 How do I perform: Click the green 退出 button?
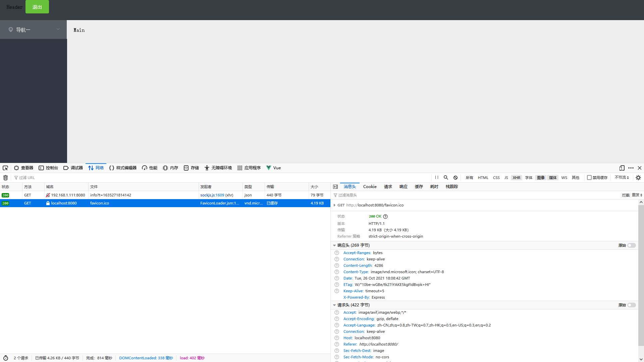[37, 7]
